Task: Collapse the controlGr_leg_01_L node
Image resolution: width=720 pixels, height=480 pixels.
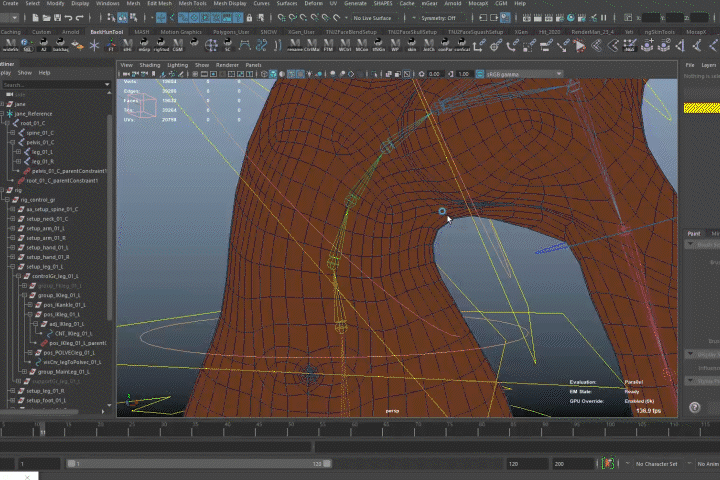Action: point(18,276)
